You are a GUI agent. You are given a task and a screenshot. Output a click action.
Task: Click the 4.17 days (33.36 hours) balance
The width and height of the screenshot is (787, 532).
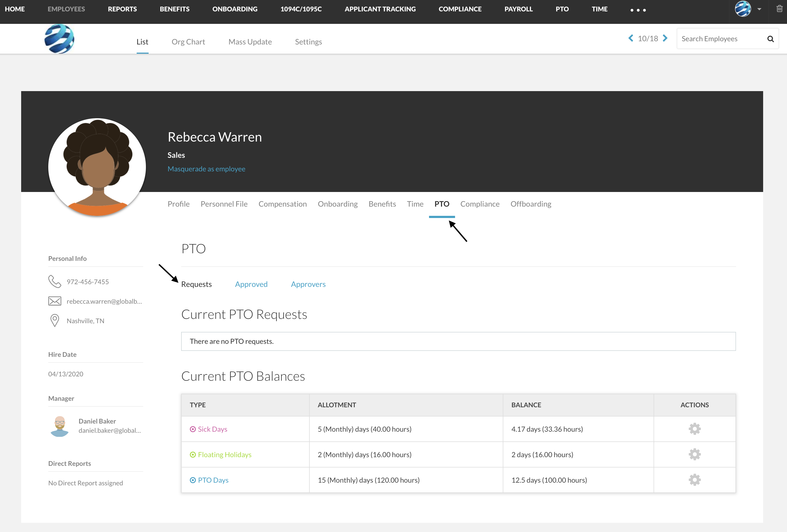[547, 429]
